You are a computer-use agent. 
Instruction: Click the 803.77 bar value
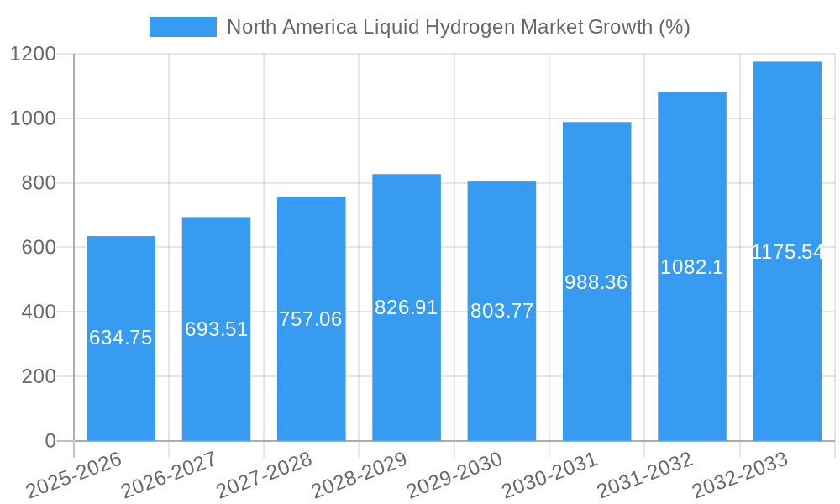click(502, 311)
